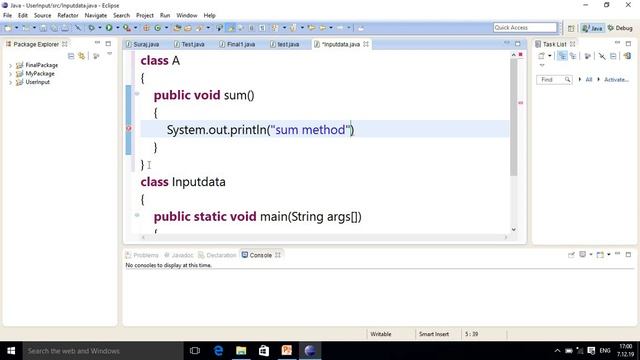Expand the MyPackage project node

pyautogui.click(x=10, y=74)
